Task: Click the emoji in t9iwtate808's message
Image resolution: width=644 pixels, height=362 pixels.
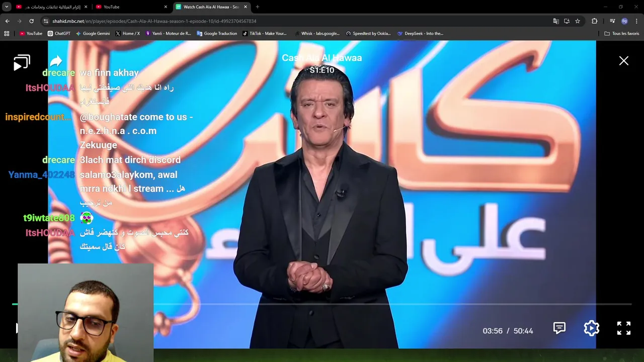Action: (x=87, y=218)
